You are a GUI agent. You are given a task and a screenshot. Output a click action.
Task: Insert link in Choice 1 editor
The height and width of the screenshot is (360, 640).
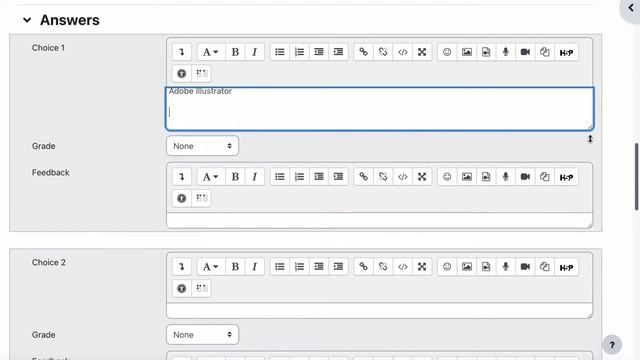(363, 52)
